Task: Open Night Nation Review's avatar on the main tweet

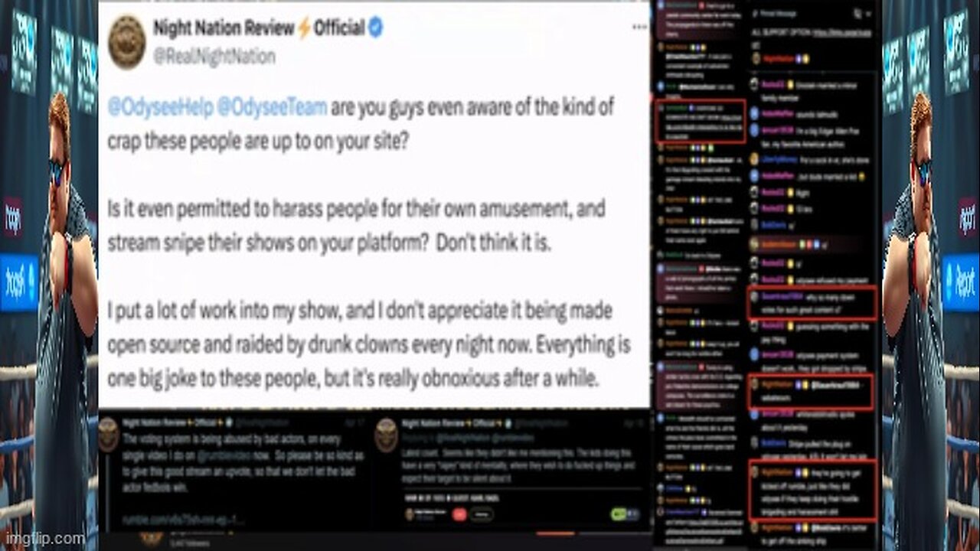Action: (x=127, y=42)
